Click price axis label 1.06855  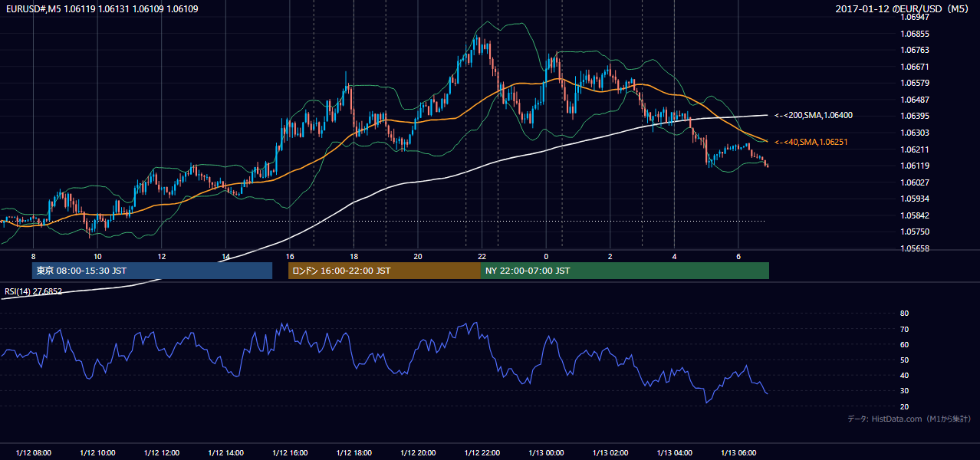pos(915,34)
